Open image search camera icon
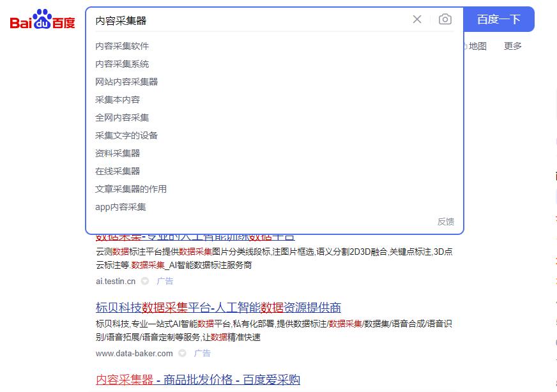 click(445, 19)
